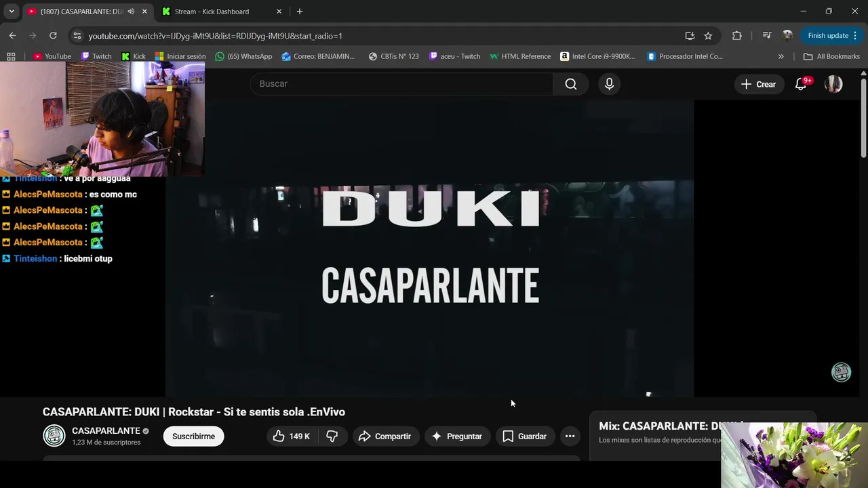Screen dimensions: 868x488
Task: Open Correo: BENJAMIN bookmark
Action: coord(318,56)
